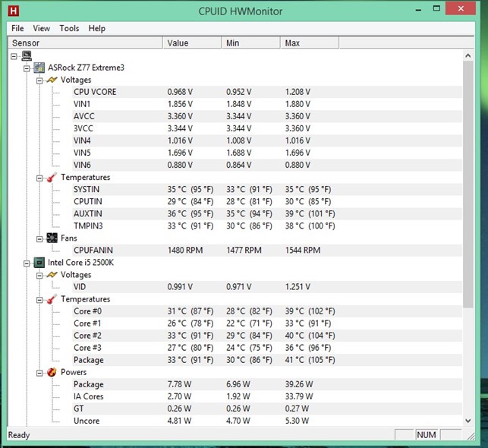
Task: Click the ASRock Z77 Extreme3 motherboard icon
Action: coord(39,68)
